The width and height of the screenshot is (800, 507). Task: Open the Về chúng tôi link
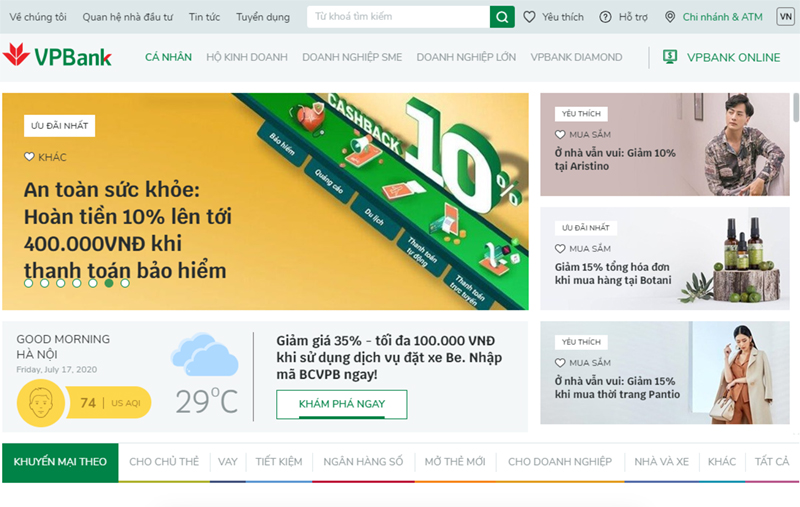point(38,17)
